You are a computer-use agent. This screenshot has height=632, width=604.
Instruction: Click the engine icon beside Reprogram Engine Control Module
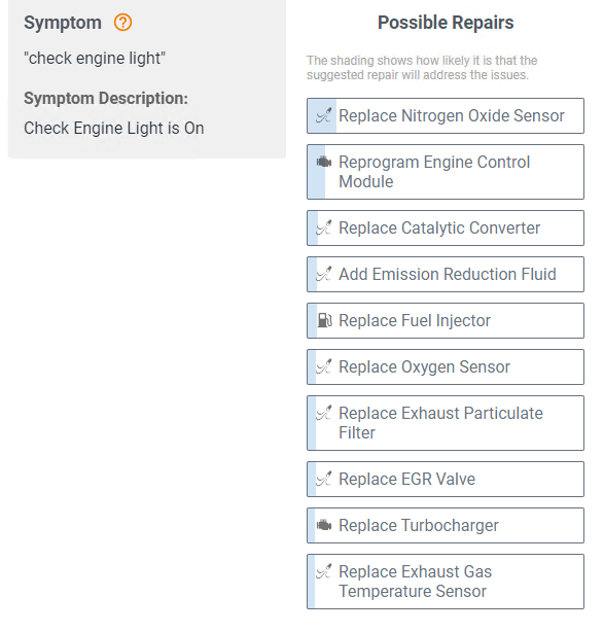pos(324,162)
